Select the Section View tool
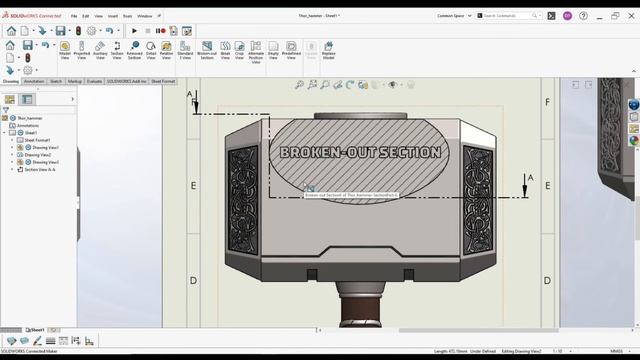This screenshot has height=360, width=640. (117, 51)
